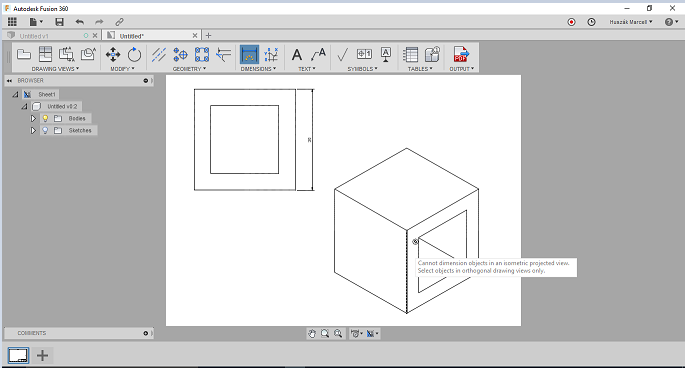Select the highlighted Dimension tool

tap(249, 55)
